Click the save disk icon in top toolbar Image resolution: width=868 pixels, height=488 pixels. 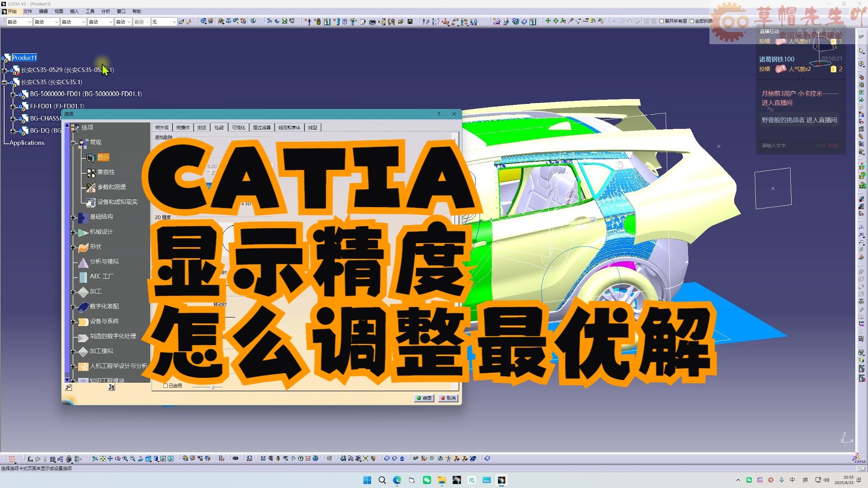[x=410, y=21]
